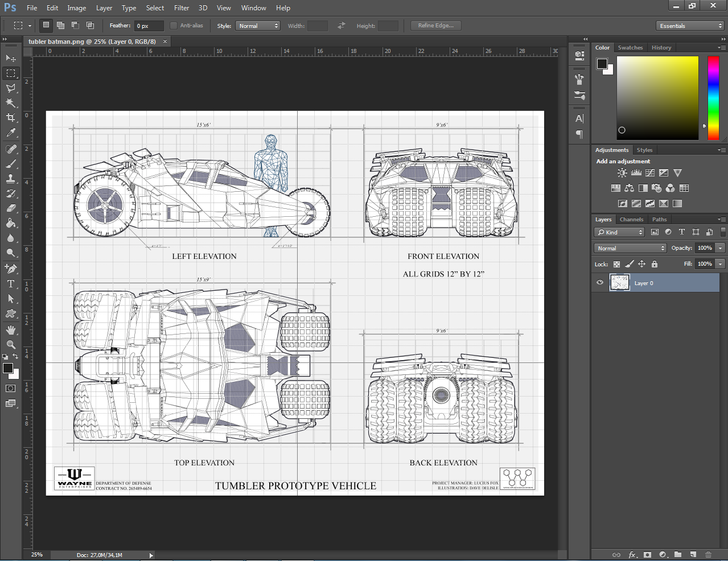728x561 pixels.
Task: Open the Color panel options menu
Action: (722, 47)
